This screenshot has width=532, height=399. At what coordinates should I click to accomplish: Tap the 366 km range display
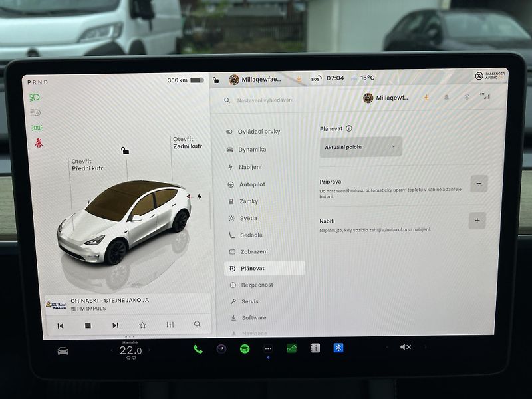pos(186,80)
